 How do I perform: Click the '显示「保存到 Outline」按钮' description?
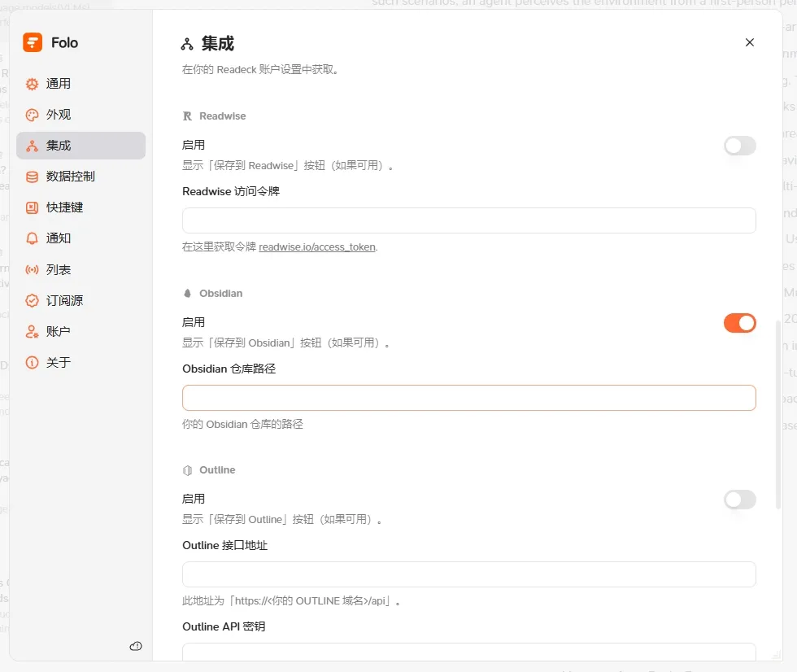tap(282, 520)
